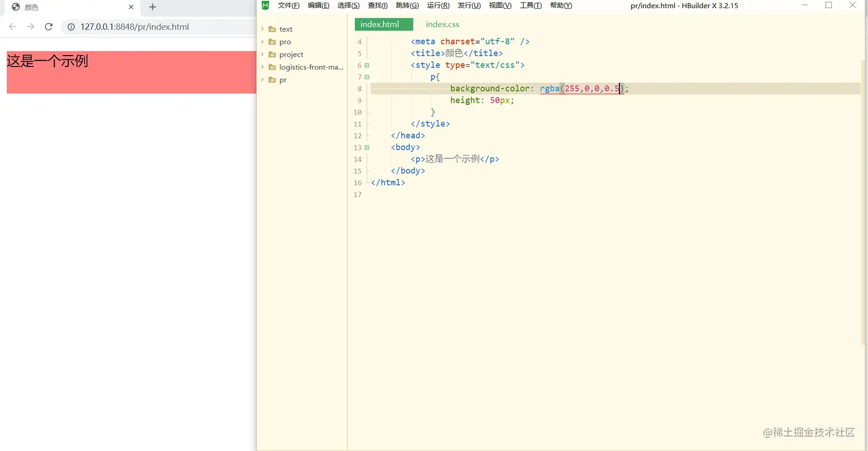Switch to the index.html editor tab
The image size is (868, 451).
point(384,24)
